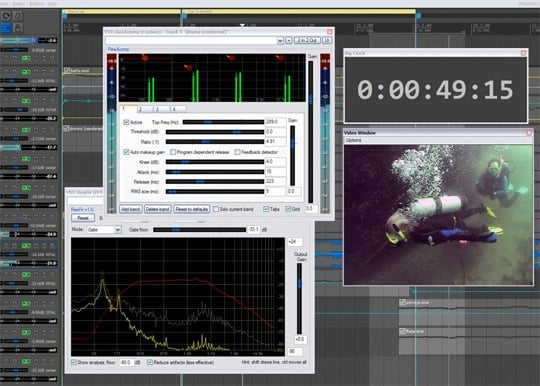
Task: Select the band 2 red handle in ReaXcomp graph
Action: (x=188, y=67)
